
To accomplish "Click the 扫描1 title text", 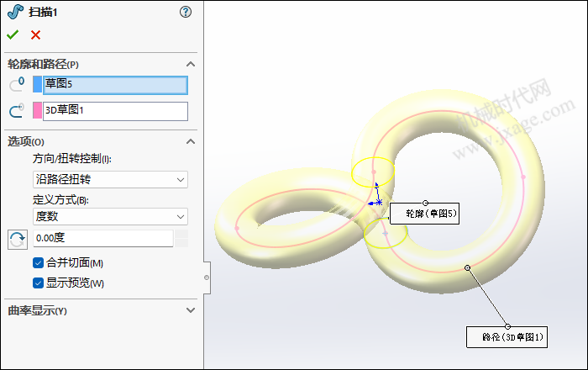I will (x=43, y=13).
